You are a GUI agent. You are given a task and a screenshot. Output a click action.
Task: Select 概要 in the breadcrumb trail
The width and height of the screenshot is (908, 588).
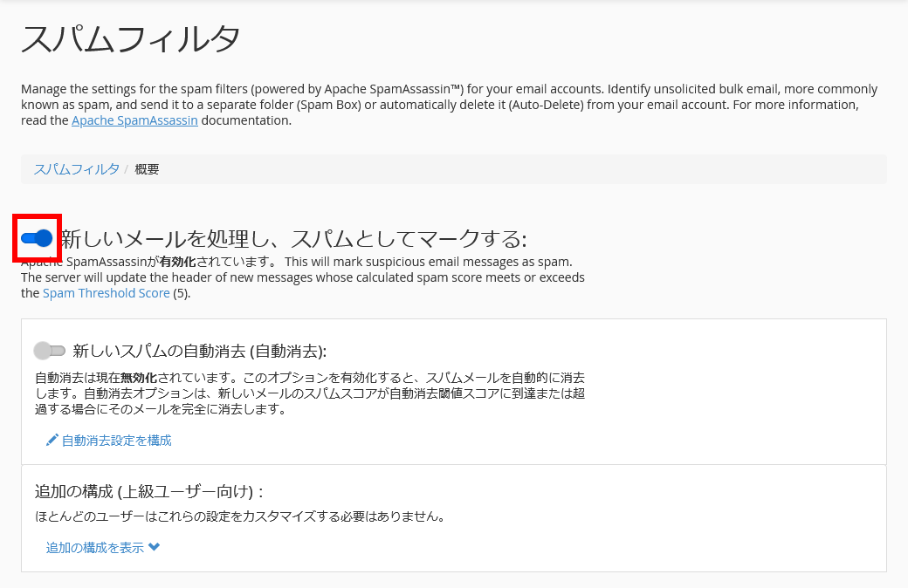[x=147, y=169]
